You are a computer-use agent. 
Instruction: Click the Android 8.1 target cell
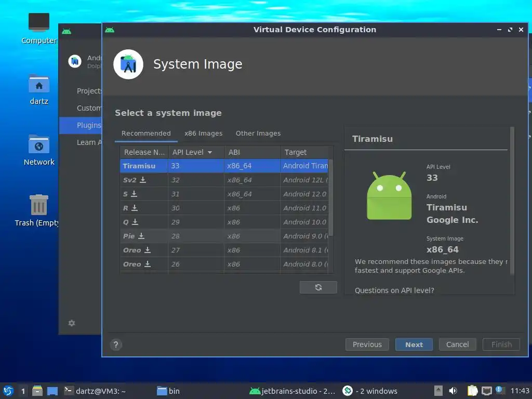304,250
